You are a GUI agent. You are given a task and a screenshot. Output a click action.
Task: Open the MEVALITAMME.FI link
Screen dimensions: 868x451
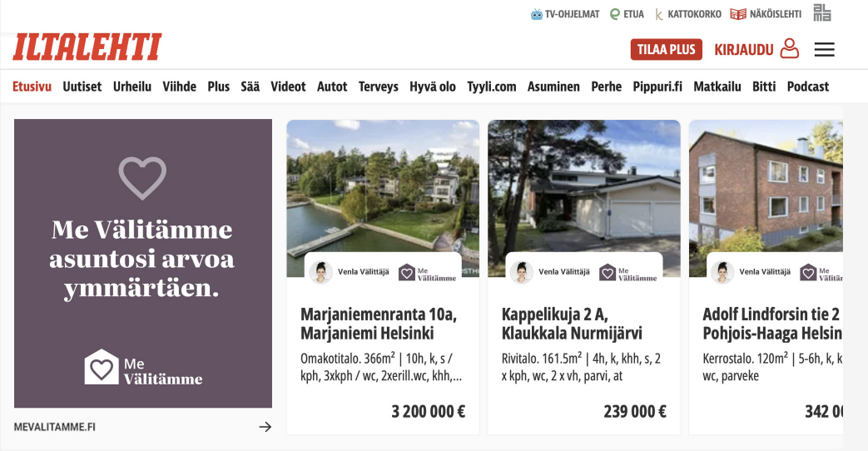[54, 427]
